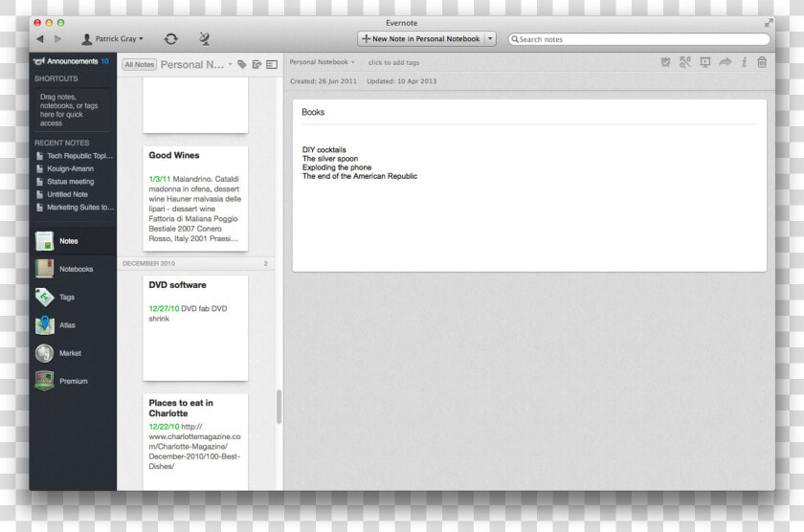Select Notebooks in the sidebar
This screenshot has width=804, height=532.
[x=73, y=269]
